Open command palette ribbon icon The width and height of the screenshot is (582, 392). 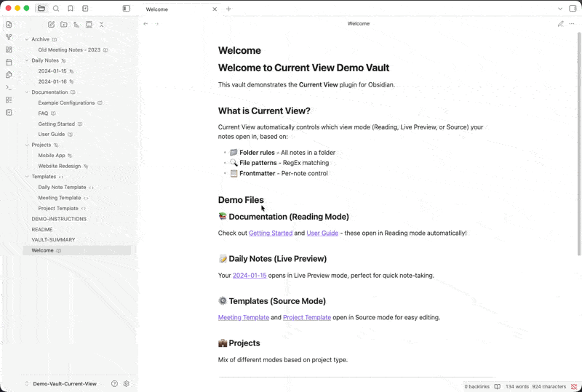coord(9,87)
